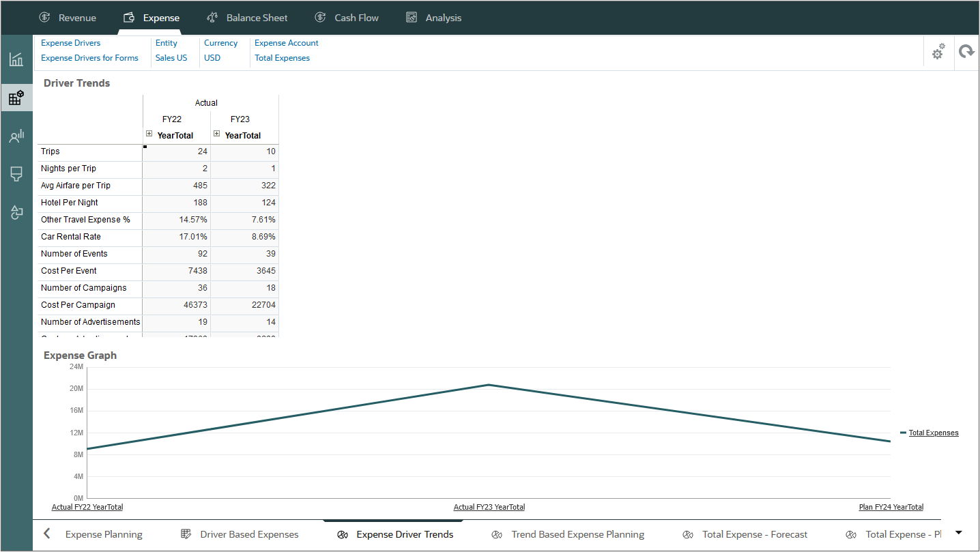Toggle the Total Expenses legend in the graph
The height and width of the screenshot is (552, 980).
coord(933,433)
